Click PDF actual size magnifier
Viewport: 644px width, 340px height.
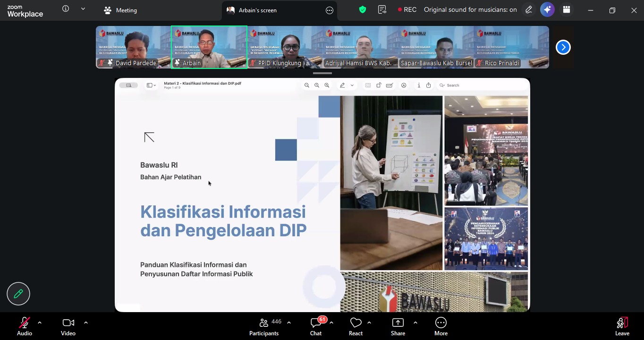[317, 85]
